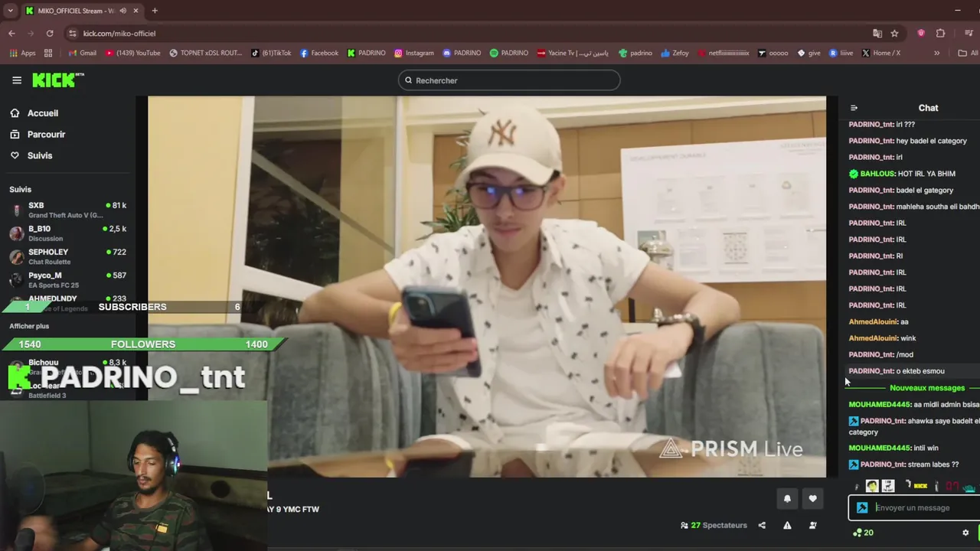Open followed channel Psyco_M
The image size is (980, 551).
pyautogui.click(x=68, y=280)
